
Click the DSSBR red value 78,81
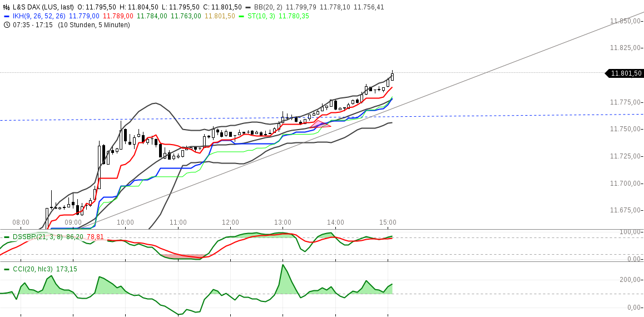point(95,237)
